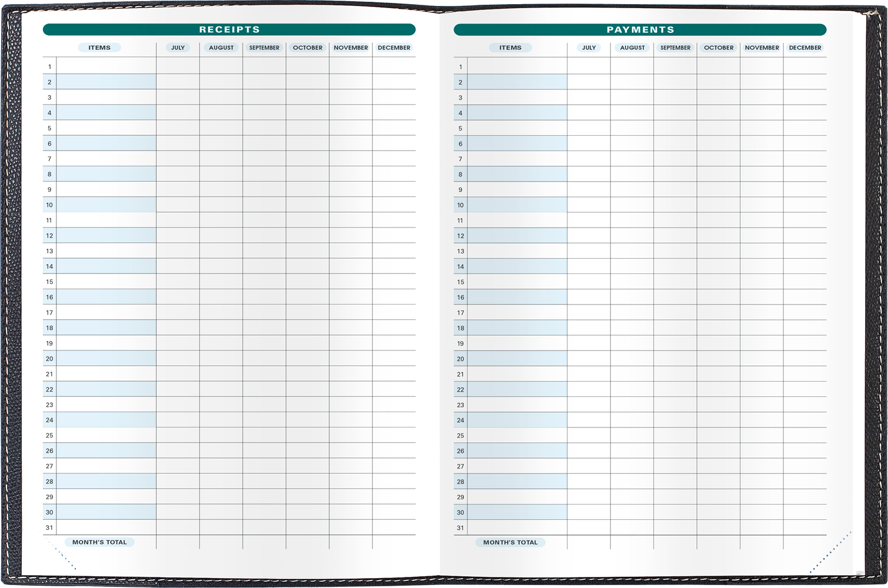This screenshot has width=888, height=588.
Task: Select SEPTEMBER column header on Receipts page
Action: pyautogui.click(x=264, y=48)
